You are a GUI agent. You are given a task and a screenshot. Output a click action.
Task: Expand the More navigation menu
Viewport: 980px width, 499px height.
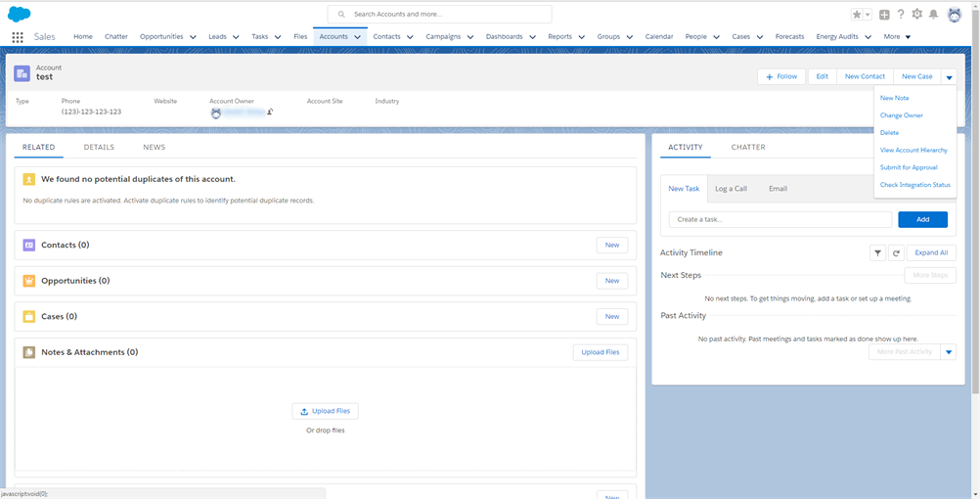point(897,37)
